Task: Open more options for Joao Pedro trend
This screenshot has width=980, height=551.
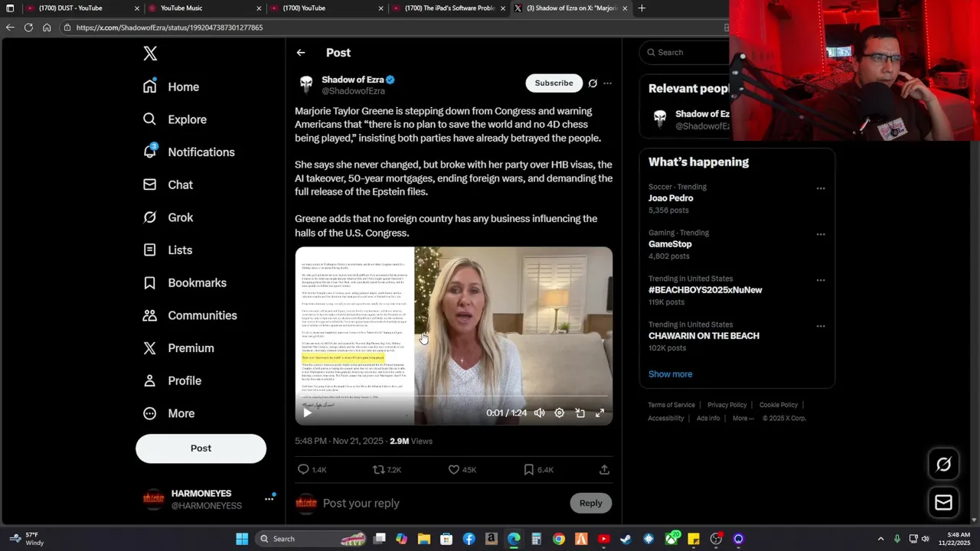Action: point(821,188)
